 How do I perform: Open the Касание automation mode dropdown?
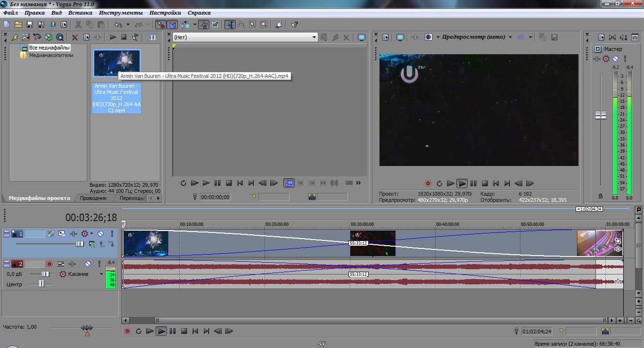[x=101, y=274]
